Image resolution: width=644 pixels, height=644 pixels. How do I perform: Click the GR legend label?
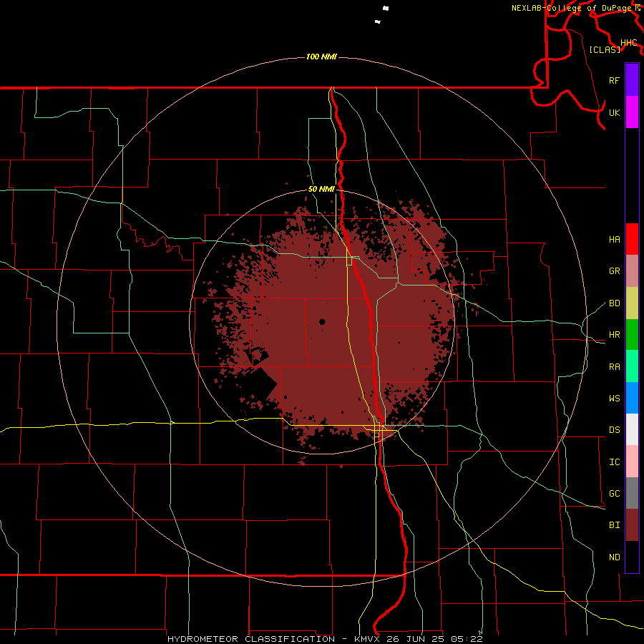click(x=614, y=271)
